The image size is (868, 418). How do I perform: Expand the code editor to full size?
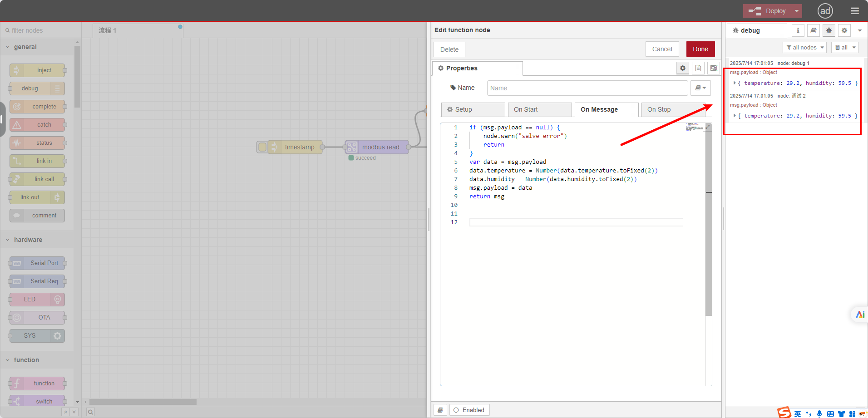[708, 127]
